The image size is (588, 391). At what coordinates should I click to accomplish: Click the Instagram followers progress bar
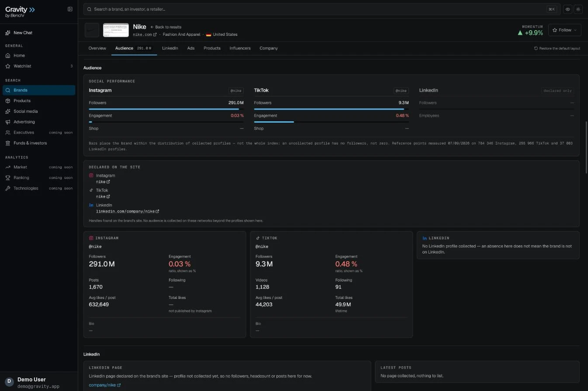coord(166,109)
